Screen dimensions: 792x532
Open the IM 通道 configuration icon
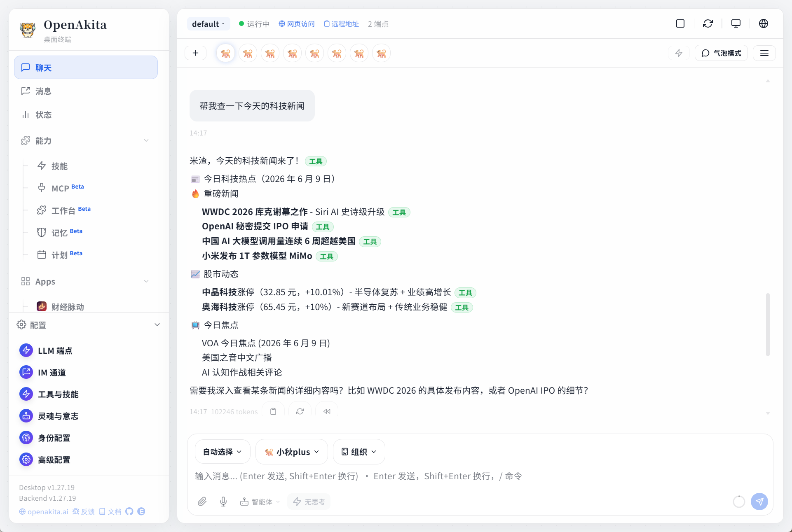coord(26,372)
